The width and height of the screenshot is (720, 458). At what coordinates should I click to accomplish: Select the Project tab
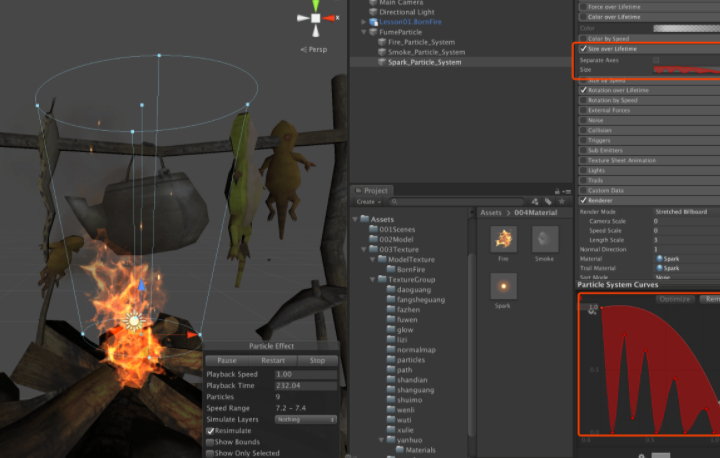[371, 191]
